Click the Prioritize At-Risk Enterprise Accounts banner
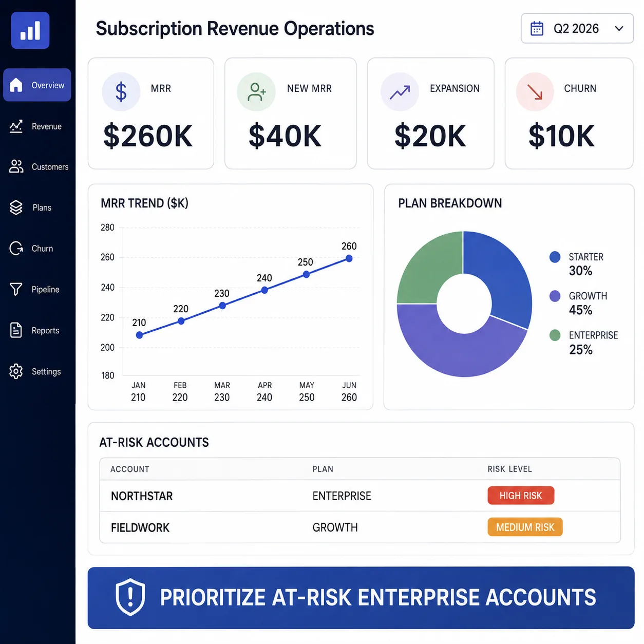The height and width of the screenshot is (644, 644). tap(361, 597)
